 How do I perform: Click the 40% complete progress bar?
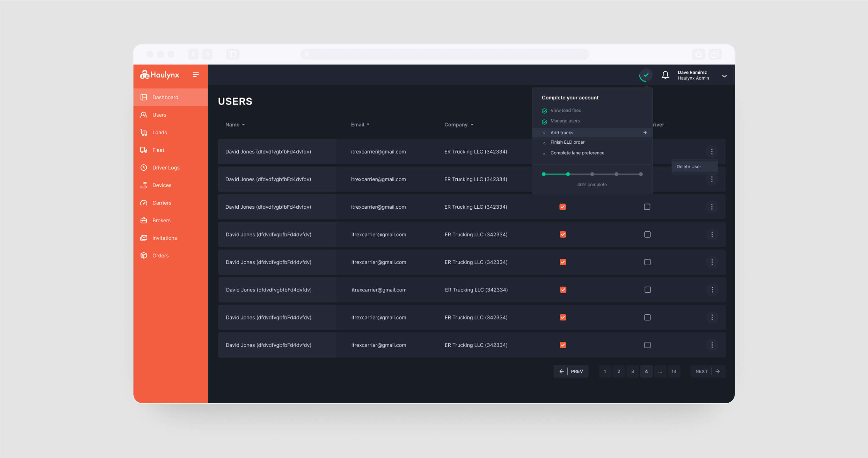592,174
